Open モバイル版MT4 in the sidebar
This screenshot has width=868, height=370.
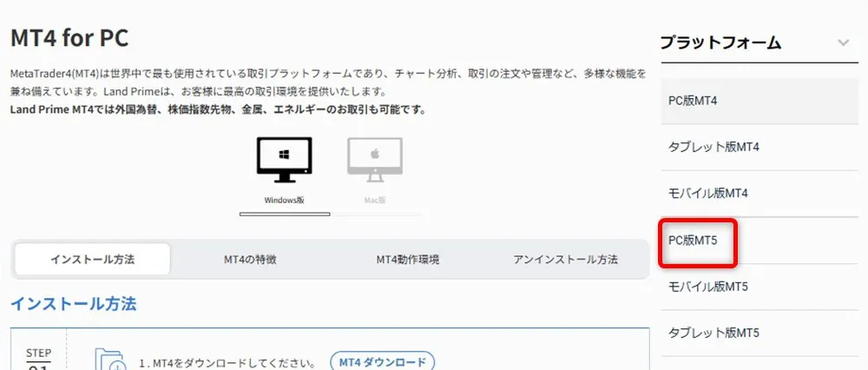(x=759, y=194)
